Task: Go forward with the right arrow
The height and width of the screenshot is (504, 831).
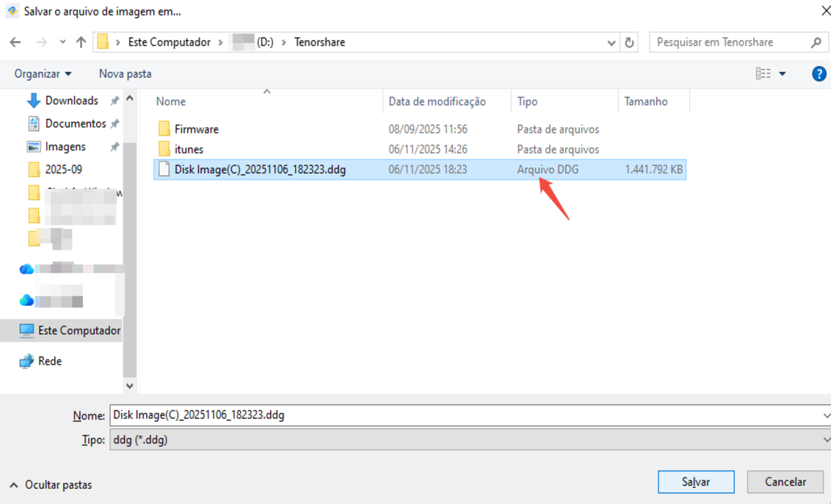Action: pos(41,43)
